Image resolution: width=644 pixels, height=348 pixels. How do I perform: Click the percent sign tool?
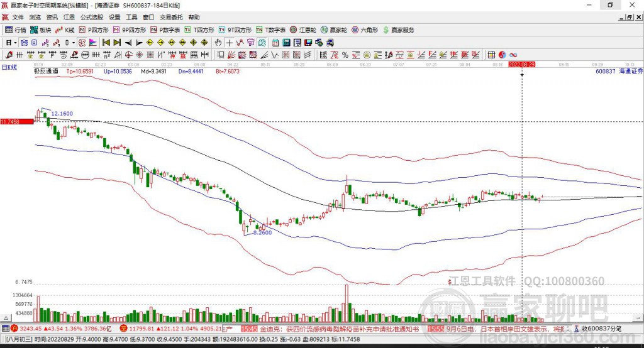(x=345, y=55)
